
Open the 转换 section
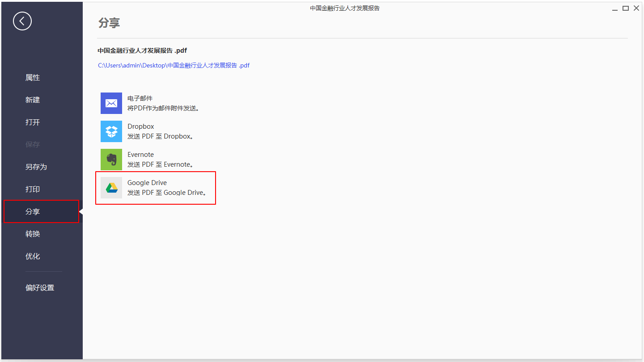click(x=33, y=234)
